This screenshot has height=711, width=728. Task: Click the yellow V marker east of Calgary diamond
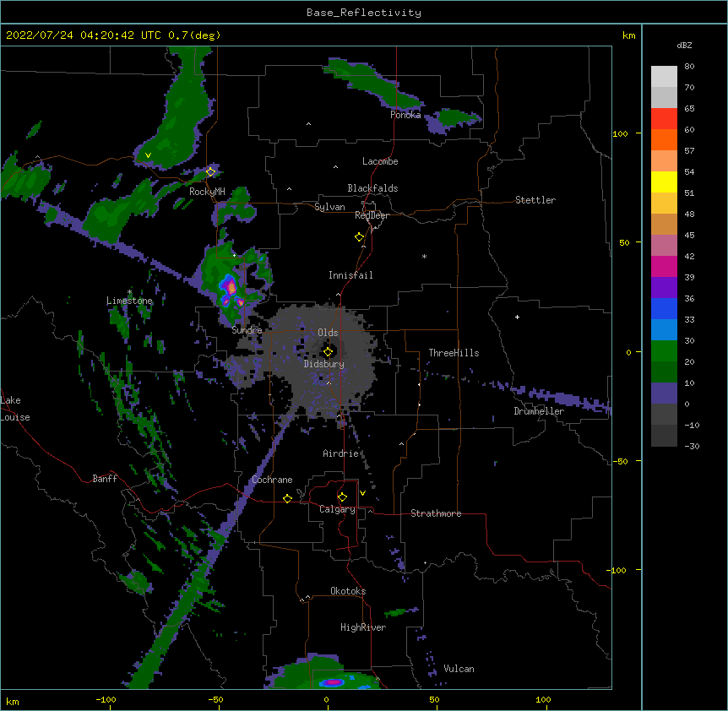(362, 493)
